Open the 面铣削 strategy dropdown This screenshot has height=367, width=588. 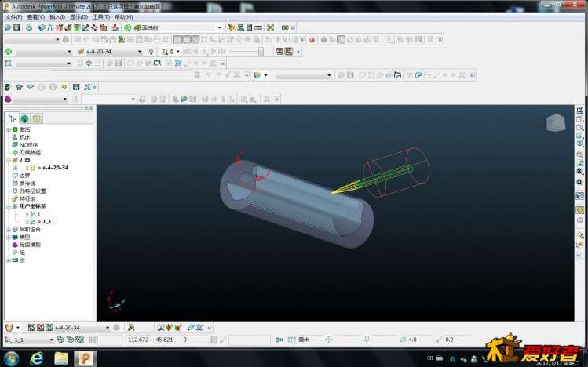click(x=220, y=27)
